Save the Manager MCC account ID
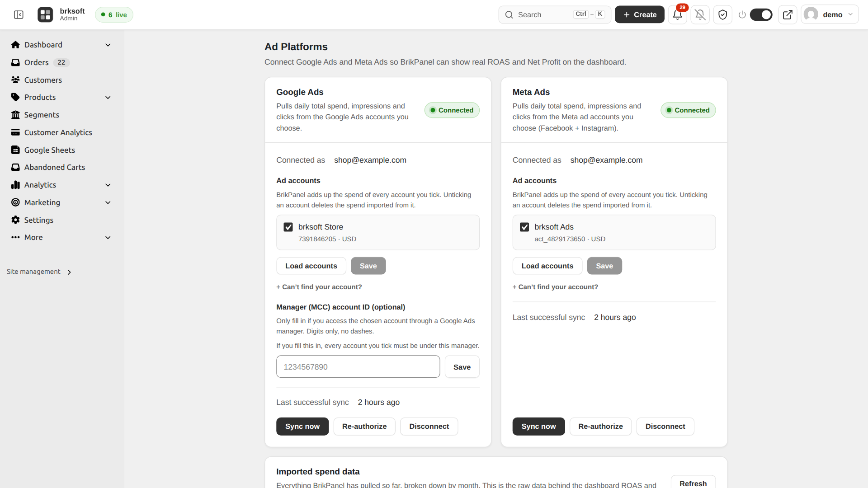The width and height of the screenshot is (868, 488). pos(462,367)
